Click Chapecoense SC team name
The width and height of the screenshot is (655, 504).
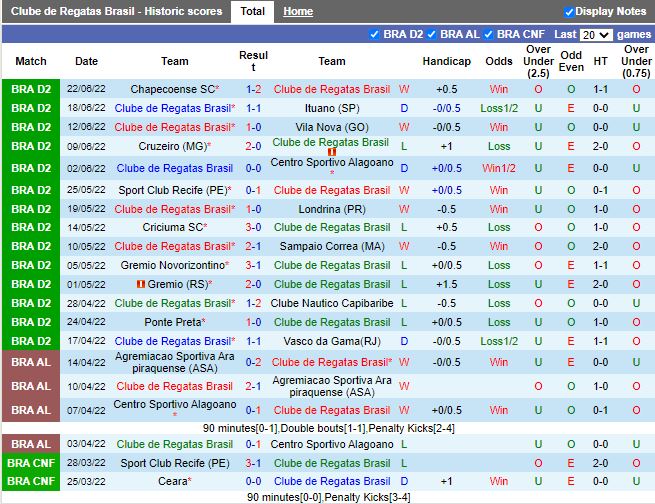point(173,89)
